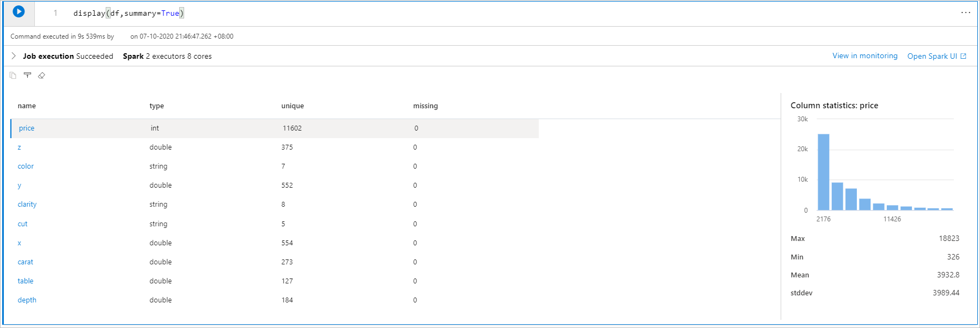Click the 'Job execution Succeeded' status text
Image resolution: width=980 pixels, height=328 pixels.
[x=68, y=56]
